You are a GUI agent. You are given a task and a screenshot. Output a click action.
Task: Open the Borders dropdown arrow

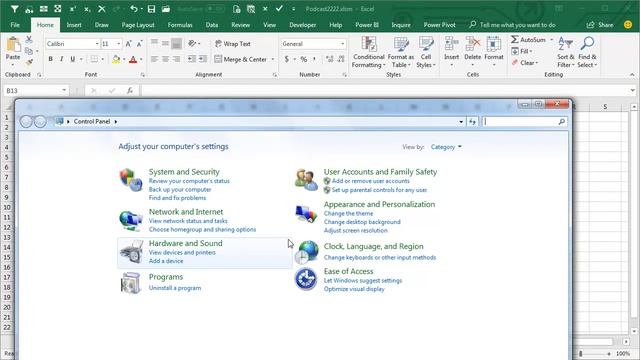102,60
